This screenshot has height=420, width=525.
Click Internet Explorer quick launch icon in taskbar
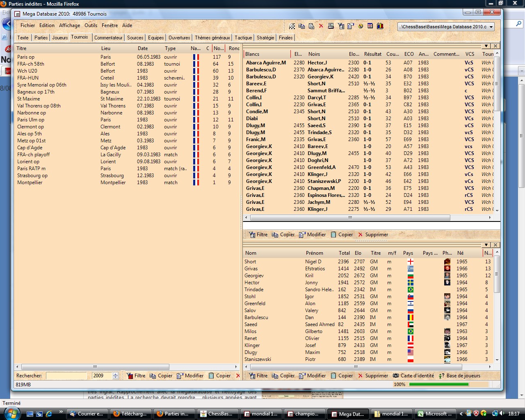point(49,414)
